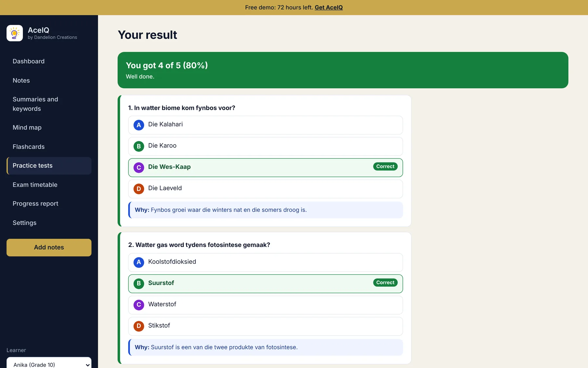
Task: Select Practice tests in sidebar
Action: [49, 166]
